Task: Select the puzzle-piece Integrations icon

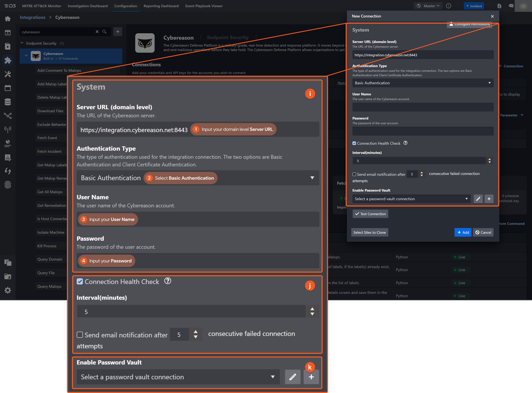Action: click(8, 60)
